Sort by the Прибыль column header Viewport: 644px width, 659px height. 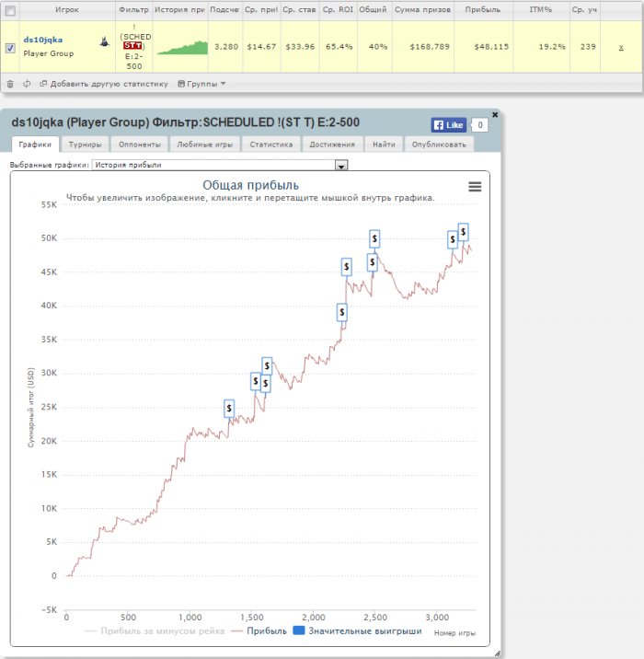pyautogui.click(x=483, y=10)
